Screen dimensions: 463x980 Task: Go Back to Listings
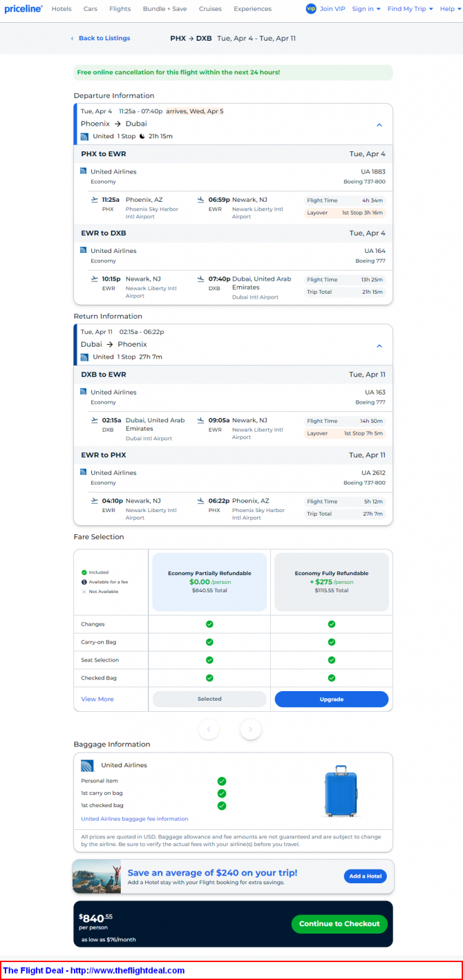coord(100,38)
